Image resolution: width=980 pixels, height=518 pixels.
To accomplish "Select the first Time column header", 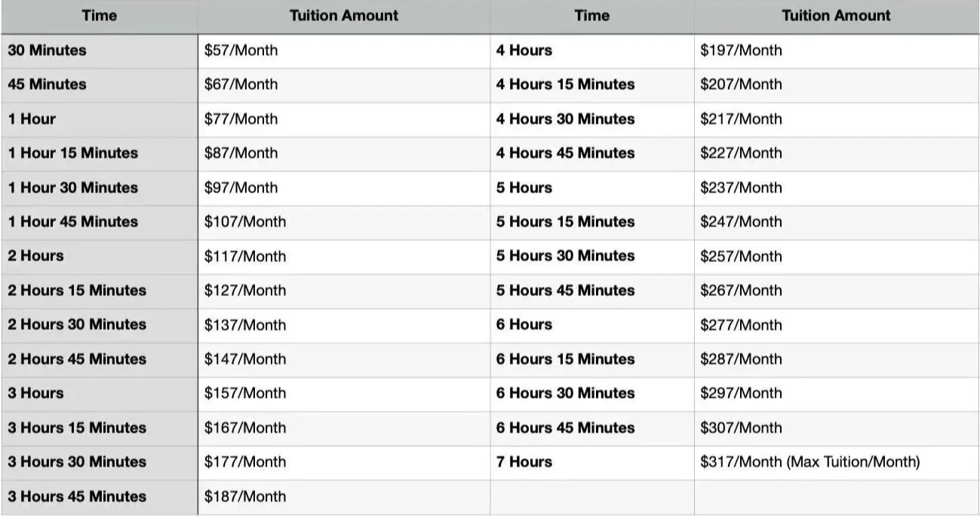I will click(x=100, y=16).
